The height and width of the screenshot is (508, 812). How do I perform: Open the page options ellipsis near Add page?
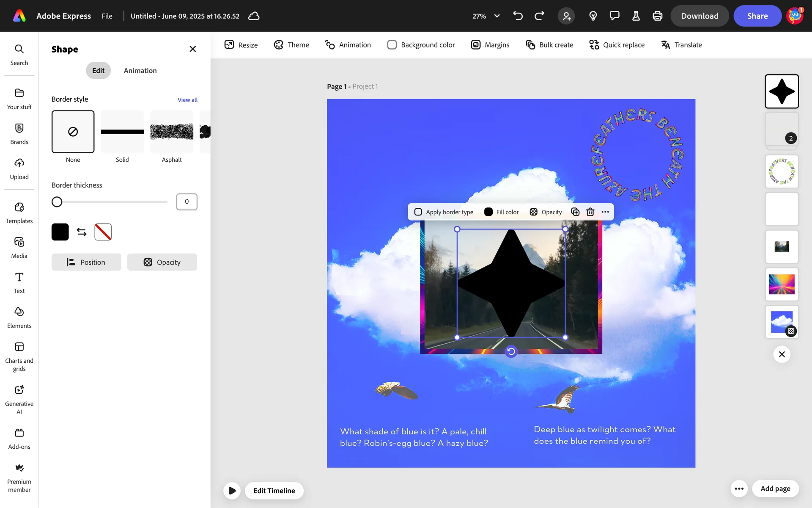click(739, 489)
